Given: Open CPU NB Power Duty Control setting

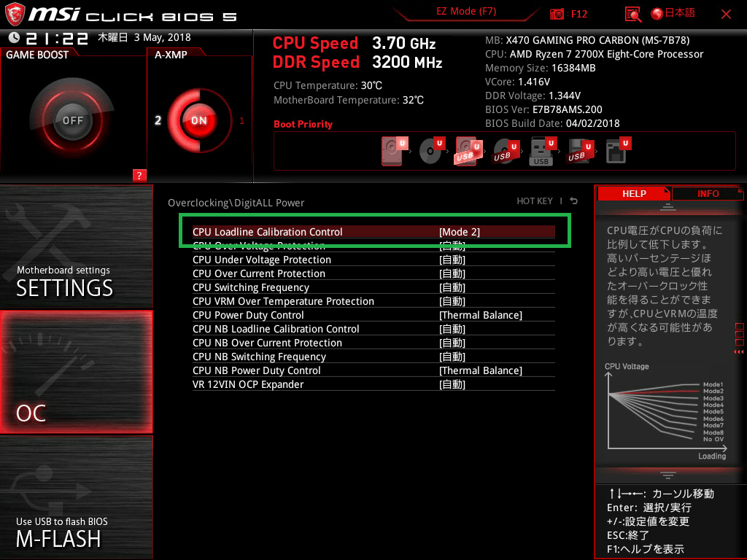Looking at the screenshot, I should tap(373, 370).
